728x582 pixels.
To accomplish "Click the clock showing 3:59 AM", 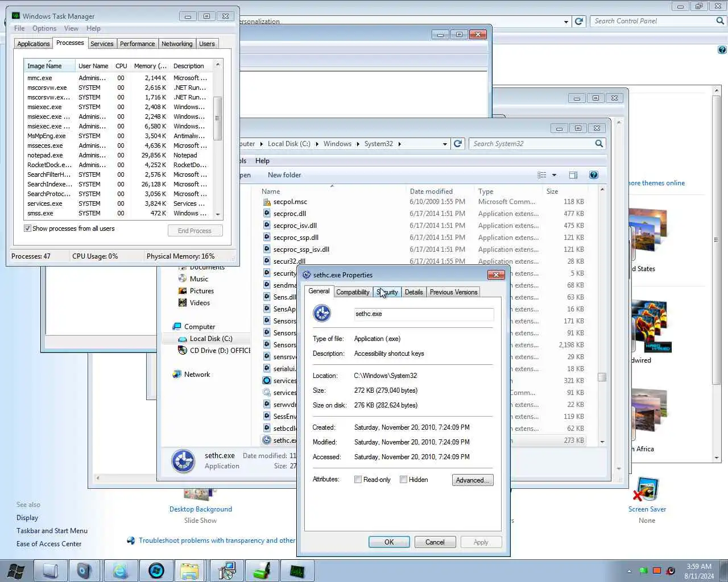I will (x=699, y=567).
